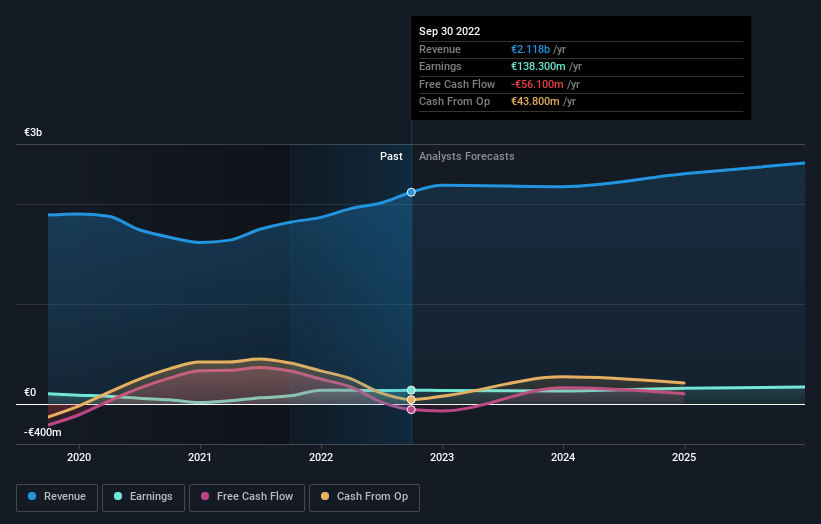Click the teal Earnings data point marker
Image resolution: width=821 pixels, height=524 pixels.
click(411, 390)
